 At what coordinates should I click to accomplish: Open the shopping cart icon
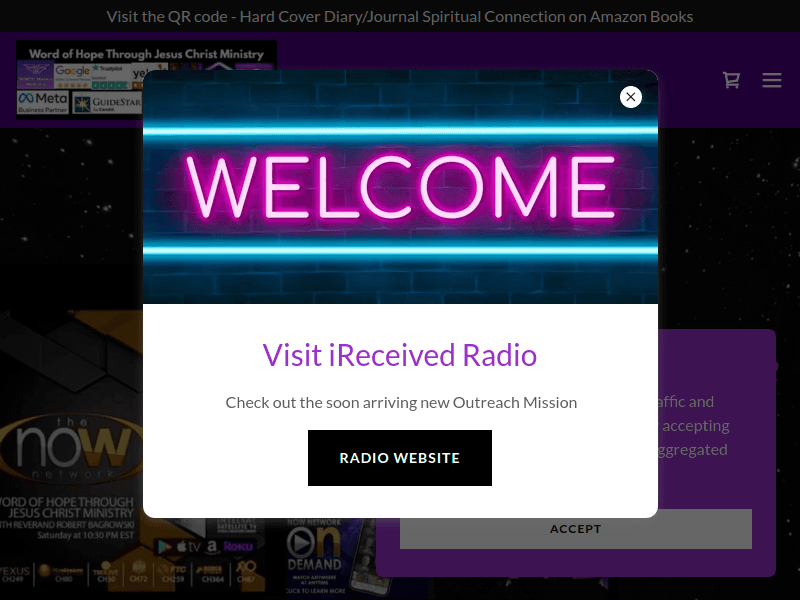tap(732, 80)
